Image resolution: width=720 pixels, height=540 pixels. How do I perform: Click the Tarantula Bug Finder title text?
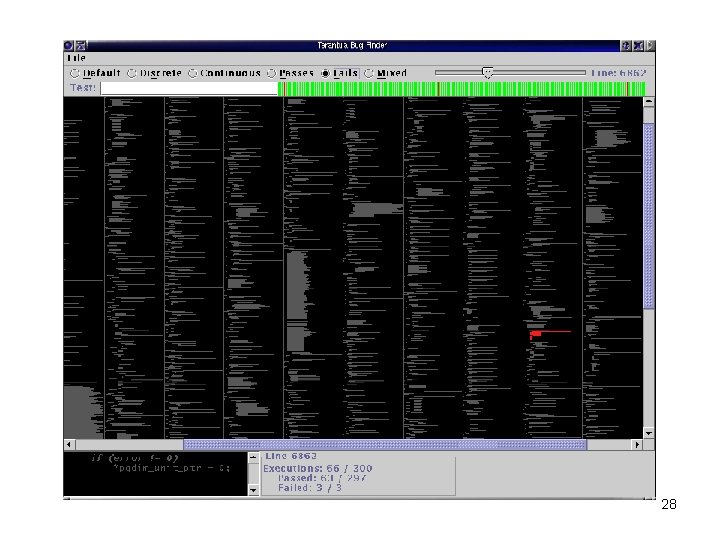[352, 45]
